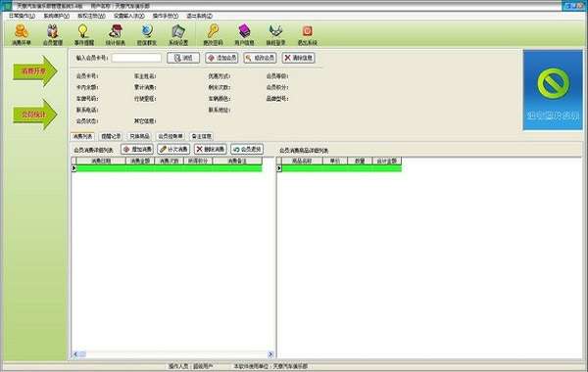Open the 会员管理 member management toolbar icon
588x372 pixels.
[53, 35]
